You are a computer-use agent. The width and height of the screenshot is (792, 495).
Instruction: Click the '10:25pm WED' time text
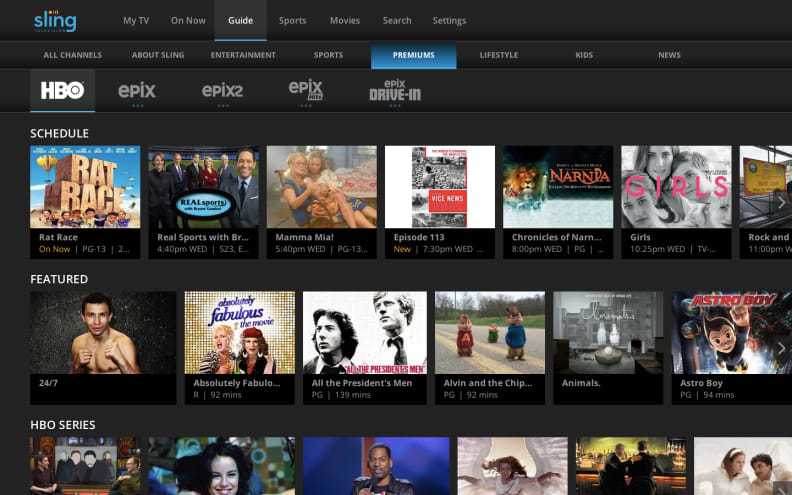[x=658, y=249]
